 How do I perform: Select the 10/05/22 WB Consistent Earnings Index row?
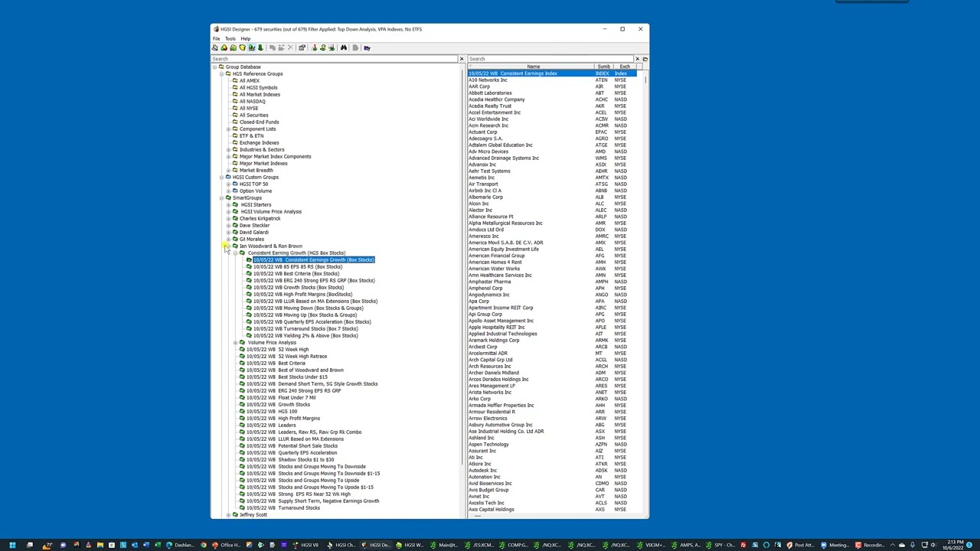(551, 73)
